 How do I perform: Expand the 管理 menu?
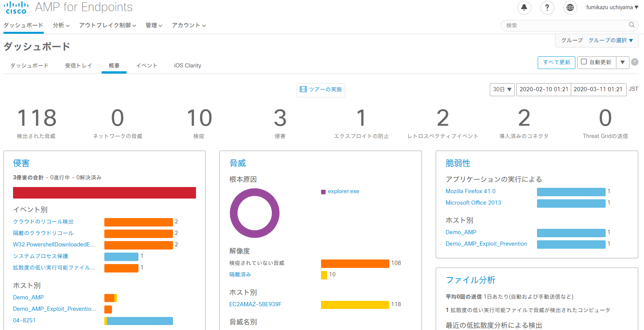coord(154,25)
